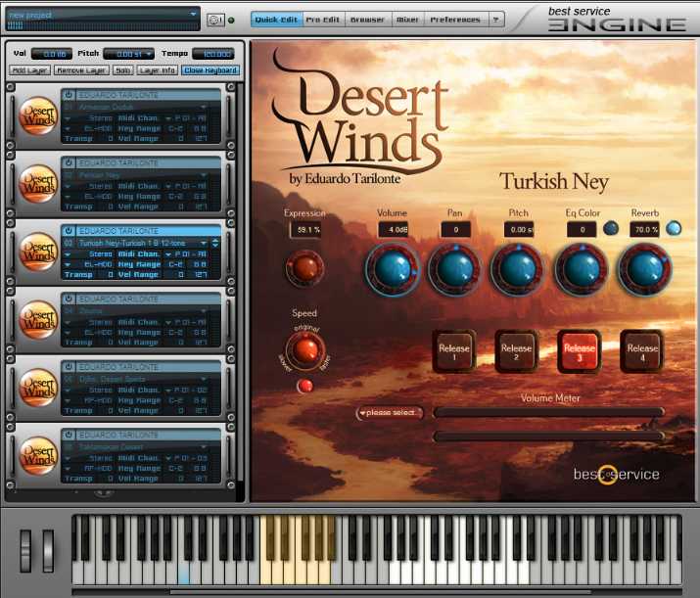Screen dimensions: 700x598
Task: Click the Tempo value field
Action: (213, 54)
